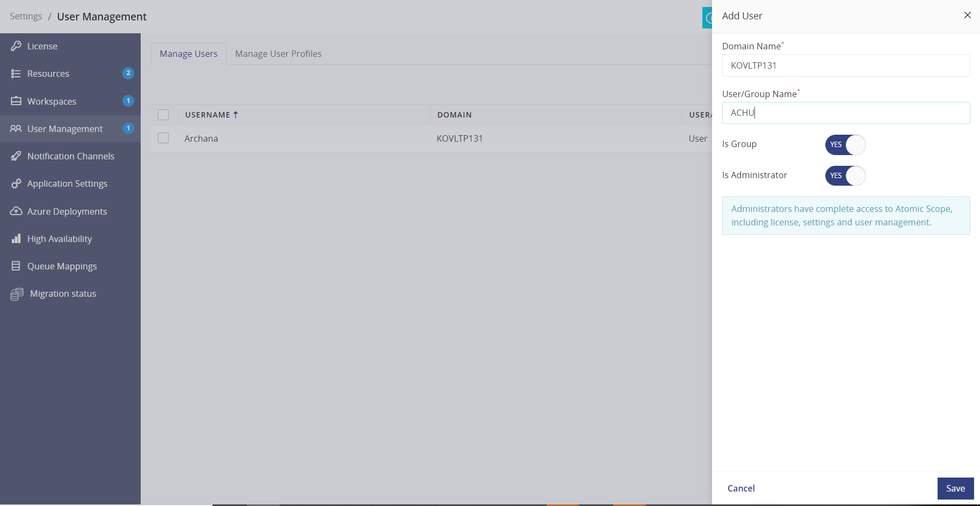This screenshot has width=980, height=506.
Task: Check the Archana row checkbox
Action: 163,138
